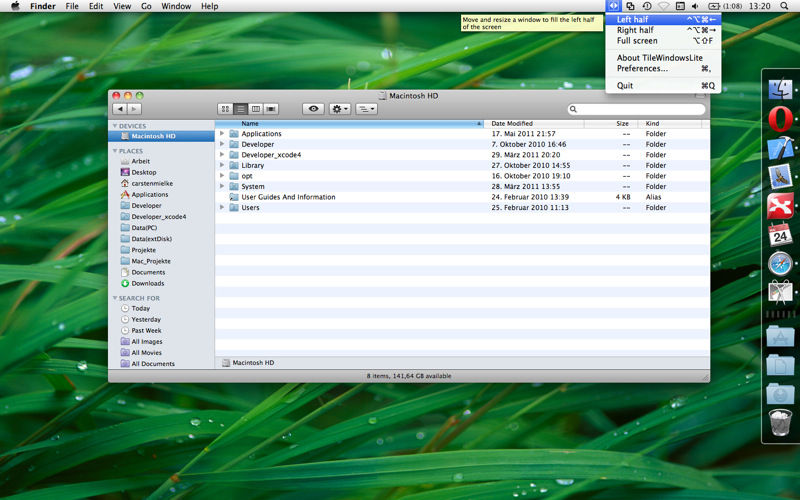Open Xcode from the Dock
Image resolution: width=800 pixels, height=500 pixels.
pyautogui.click(x=780, y=147)
